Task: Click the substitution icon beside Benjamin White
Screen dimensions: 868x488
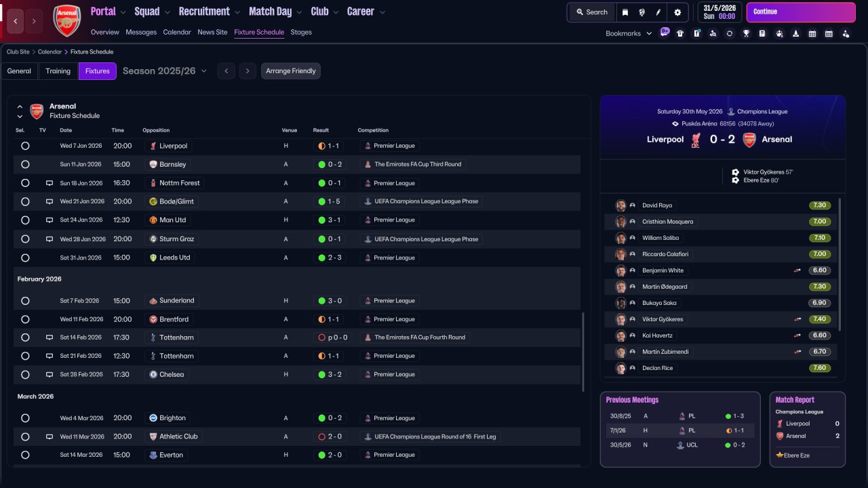Action: (x=798, y=270)
